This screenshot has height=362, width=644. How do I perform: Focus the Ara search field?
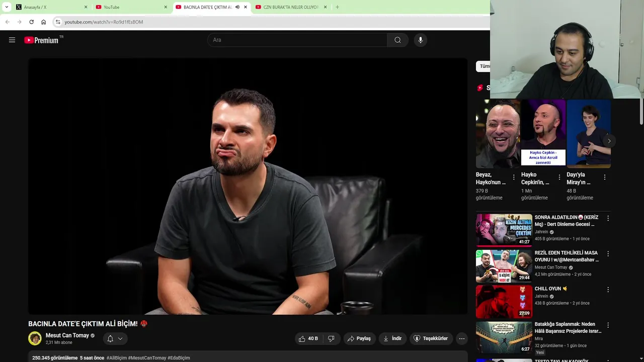[297, 40]
